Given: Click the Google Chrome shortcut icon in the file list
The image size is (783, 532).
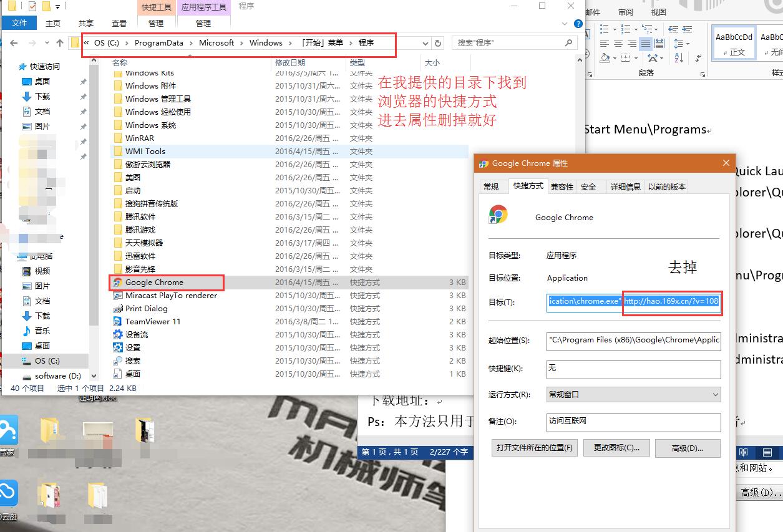Looking at the screenshot, I should tap(117, 283).
